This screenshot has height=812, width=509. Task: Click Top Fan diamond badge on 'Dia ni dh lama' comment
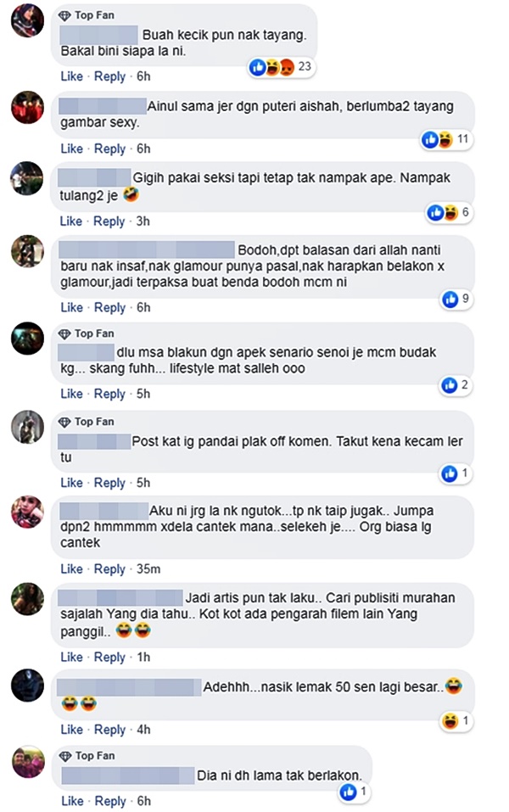65,756
